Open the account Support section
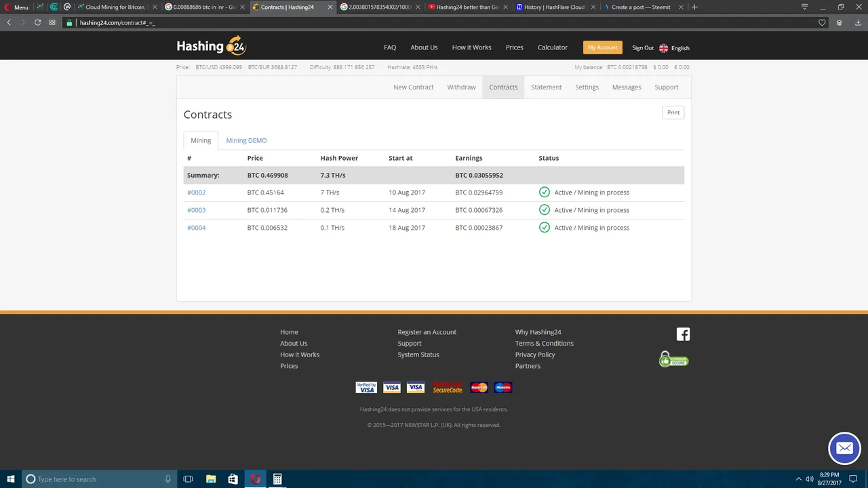The width and height of the screenshot is (868, 488). tap(667, 87)
